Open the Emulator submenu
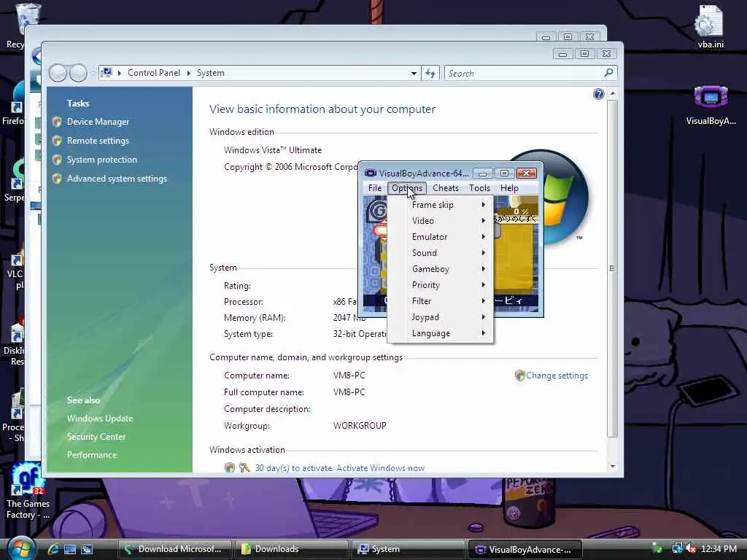 click(441, 237)
